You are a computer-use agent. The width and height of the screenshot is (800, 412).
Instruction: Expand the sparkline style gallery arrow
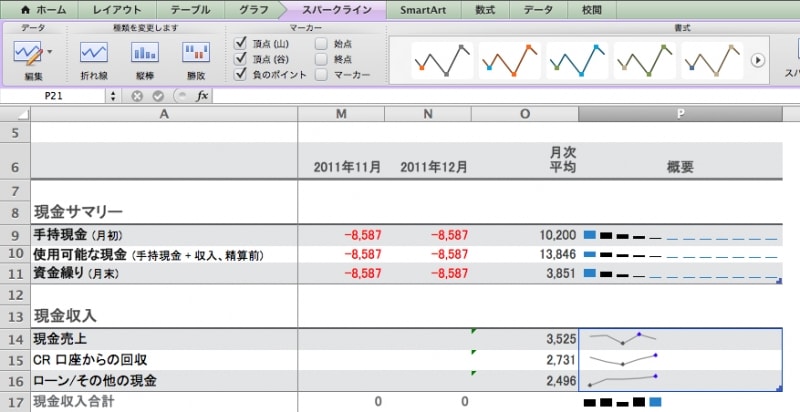pyautogui.click(x=758, y=60)
